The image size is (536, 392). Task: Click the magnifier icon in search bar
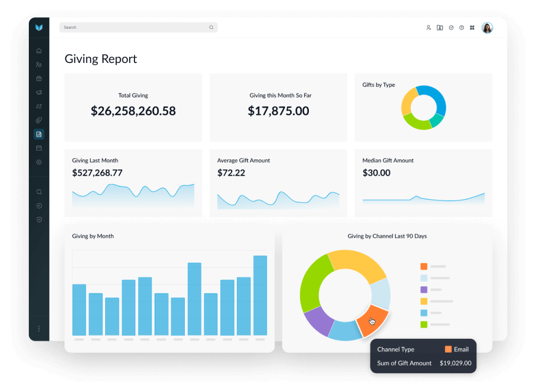point(211,28)
